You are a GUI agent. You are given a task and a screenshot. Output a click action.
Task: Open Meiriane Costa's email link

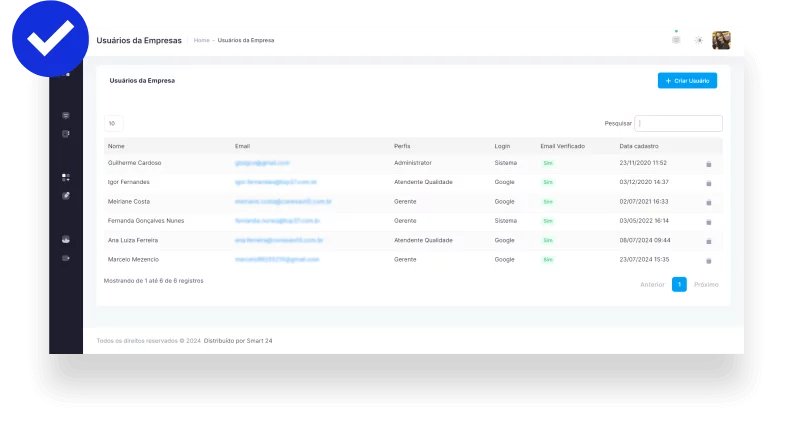(x=283, y=202)
